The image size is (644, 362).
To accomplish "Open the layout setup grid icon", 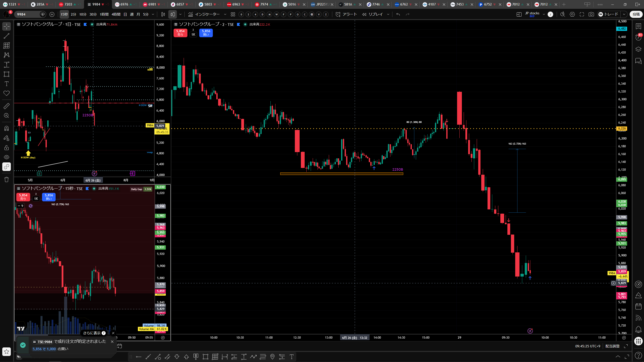I will [x=519, y=14].
